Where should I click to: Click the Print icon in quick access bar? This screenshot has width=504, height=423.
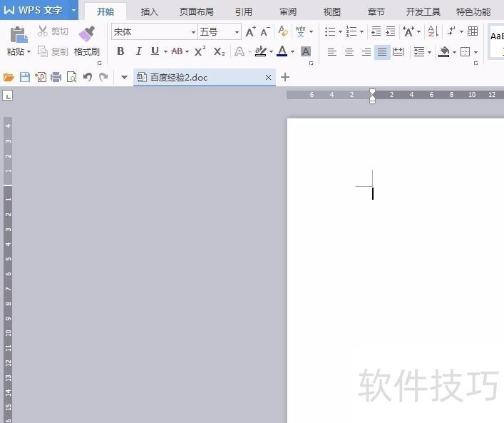point(56,77)
